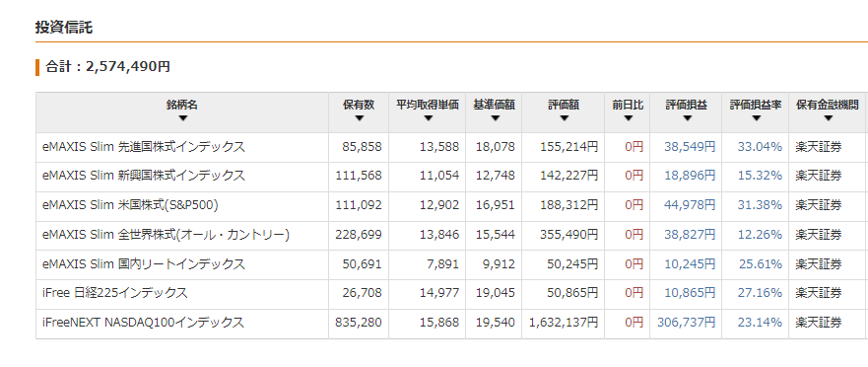Screen dimensions: 868x367
Task: Select eMAXIS Slim 米国株式(S&P500) fund name
Action: pos(130,205)
